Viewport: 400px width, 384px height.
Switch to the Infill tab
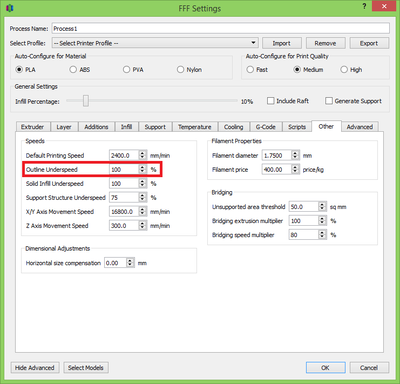(126, 127)
